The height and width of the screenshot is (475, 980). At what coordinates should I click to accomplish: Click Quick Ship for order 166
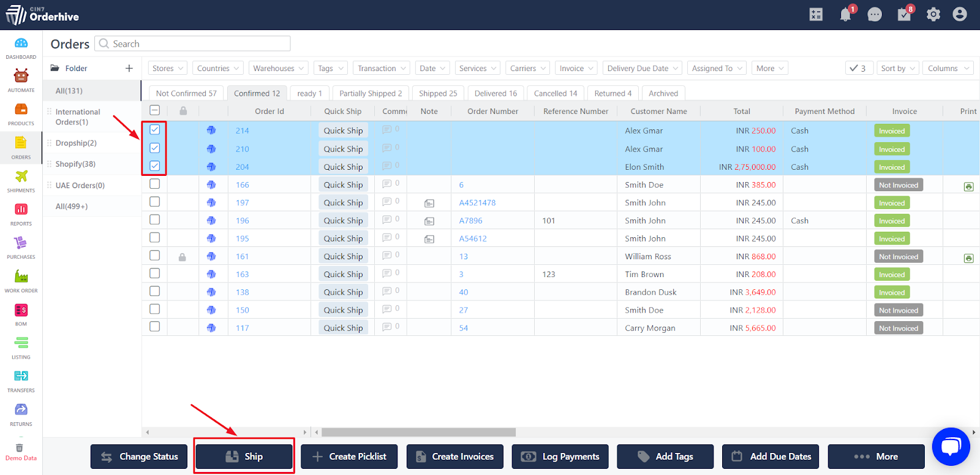[x=343, y=184]
